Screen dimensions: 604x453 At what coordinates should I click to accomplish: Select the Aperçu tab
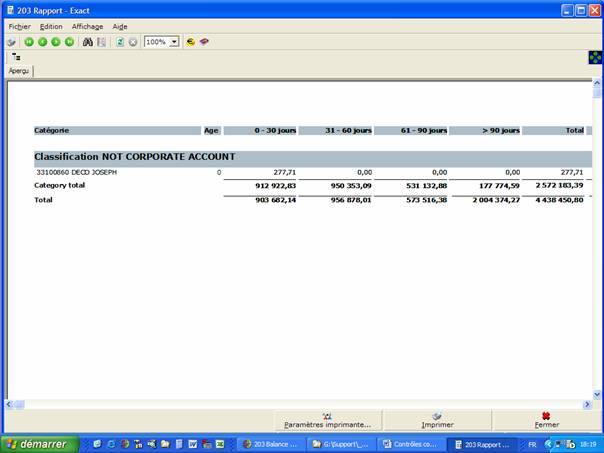tap(19, 72)
